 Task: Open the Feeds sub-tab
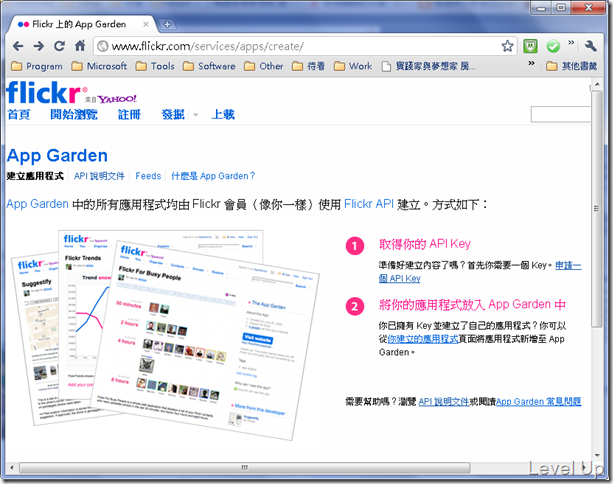148,176
